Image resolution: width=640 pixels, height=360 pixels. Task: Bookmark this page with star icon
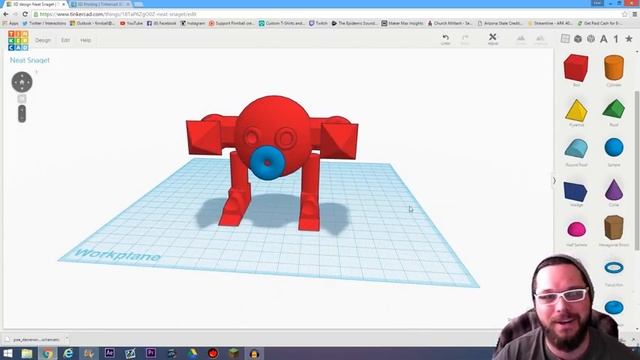(x=625, y=14)
